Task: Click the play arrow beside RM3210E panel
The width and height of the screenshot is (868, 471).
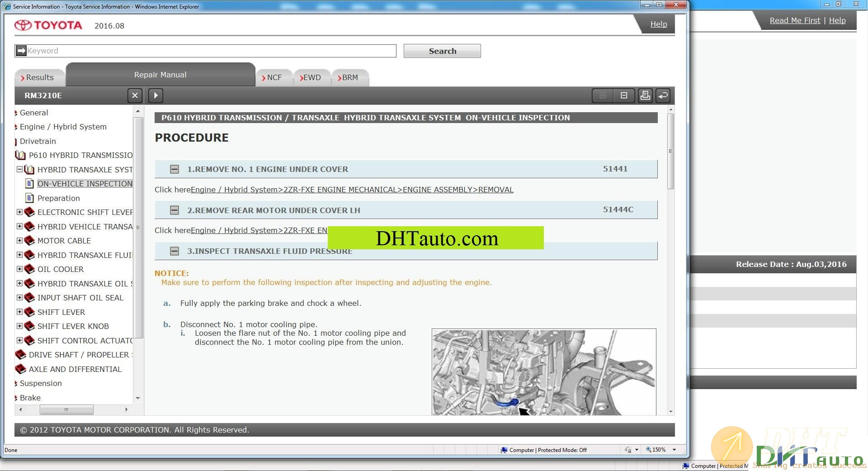Action: coord(156,95)
